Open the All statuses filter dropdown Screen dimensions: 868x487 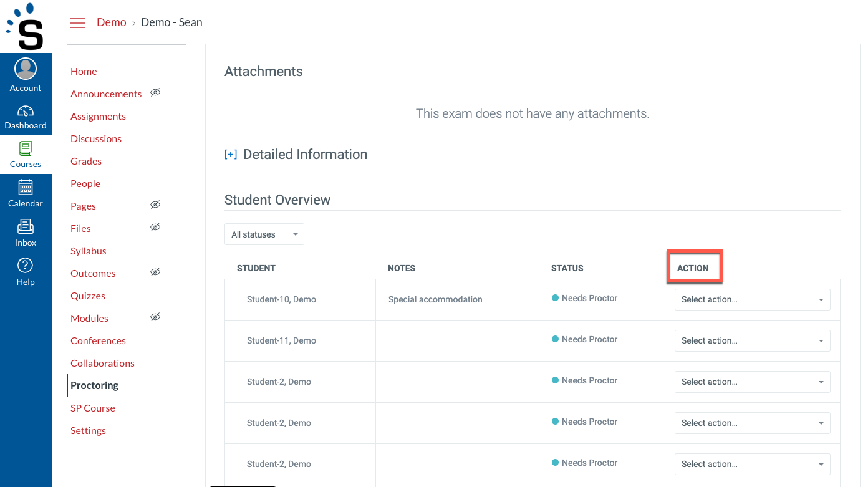click(x=264, y=234)
